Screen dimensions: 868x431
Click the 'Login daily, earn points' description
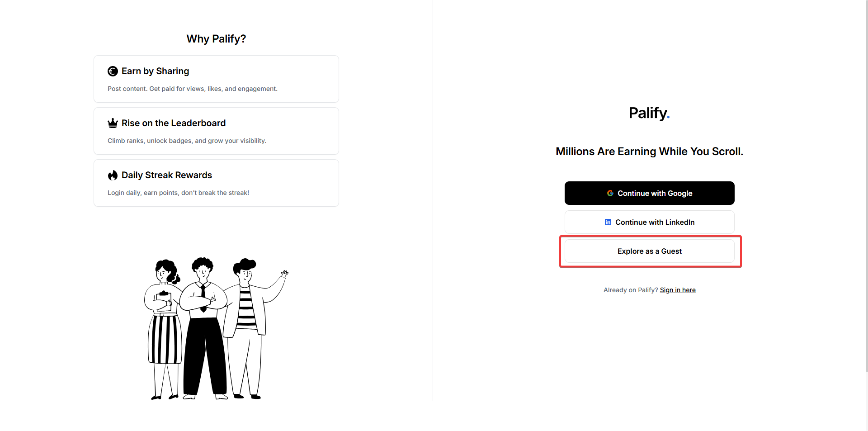[178, 193]
